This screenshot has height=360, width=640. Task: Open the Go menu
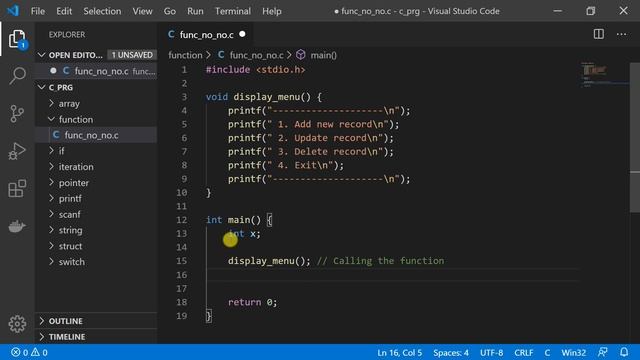pyautogui.click(x=170, y=11)
